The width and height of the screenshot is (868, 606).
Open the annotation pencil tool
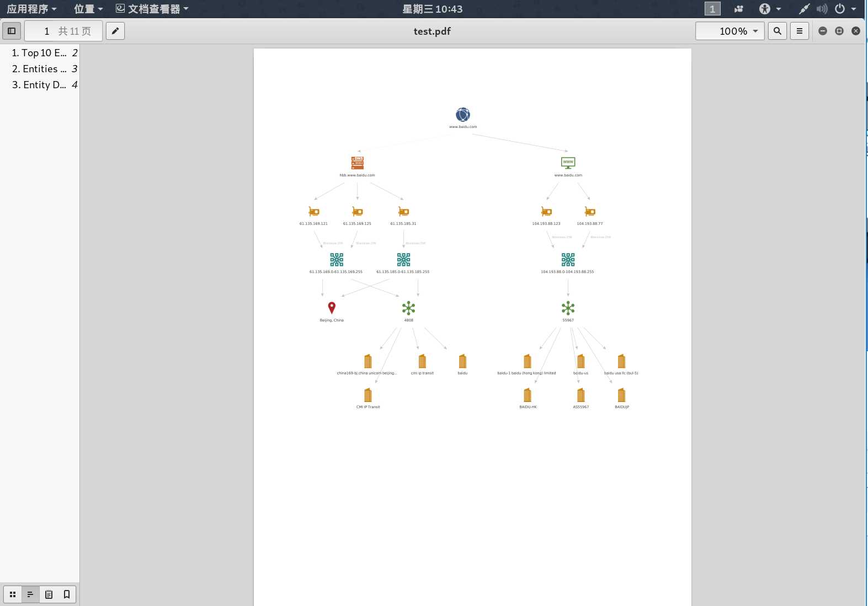point(115,31)
